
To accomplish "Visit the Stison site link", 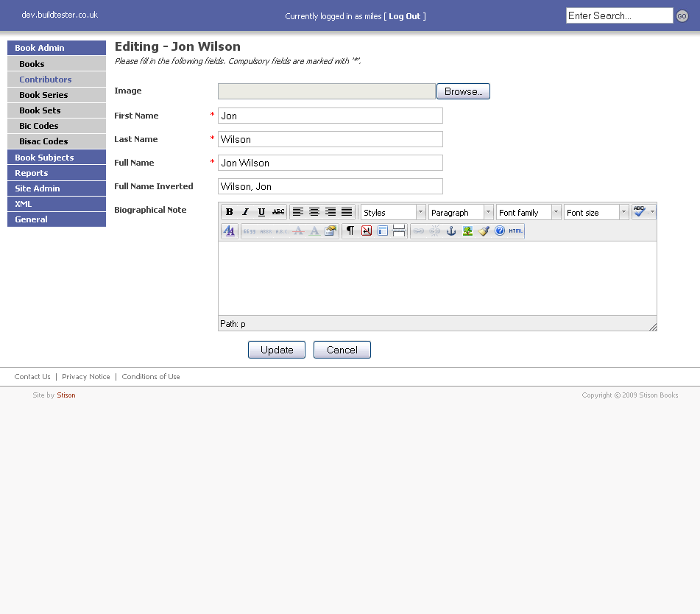I will 66,395.
